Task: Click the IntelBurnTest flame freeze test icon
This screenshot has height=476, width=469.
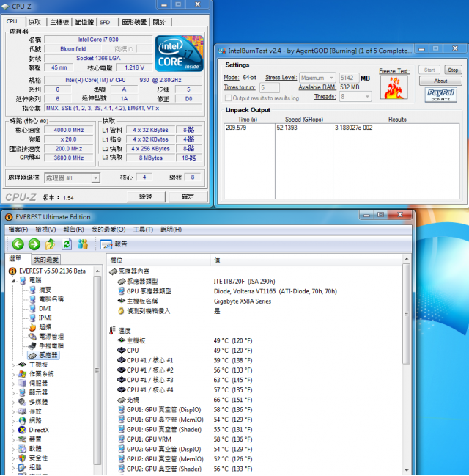Action: pyautogui.click(x=394, y=88)
